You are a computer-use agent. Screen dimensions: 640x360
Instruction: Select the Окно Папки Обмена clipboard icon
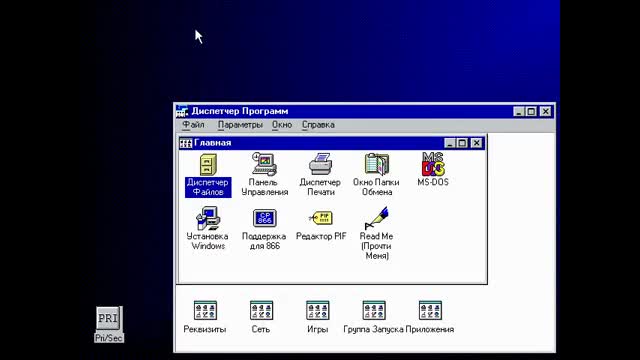click(x=376, y=164)
